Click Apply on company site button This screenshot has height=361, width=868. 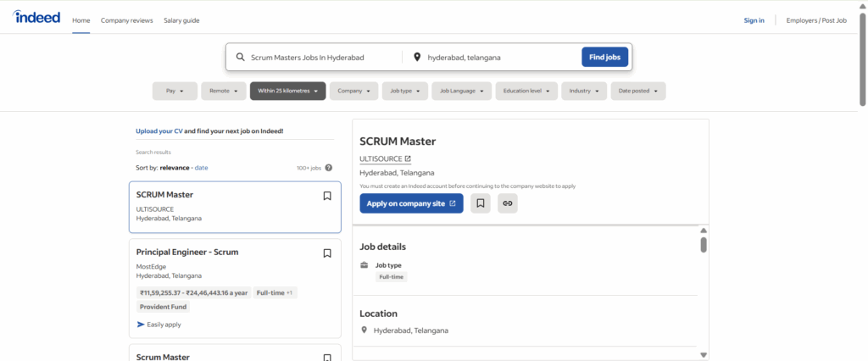[411, 203]
